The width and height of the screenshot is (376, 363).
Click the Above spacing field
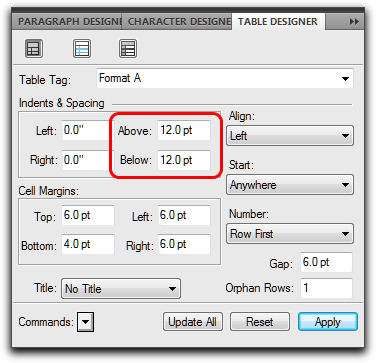point(184,130)
